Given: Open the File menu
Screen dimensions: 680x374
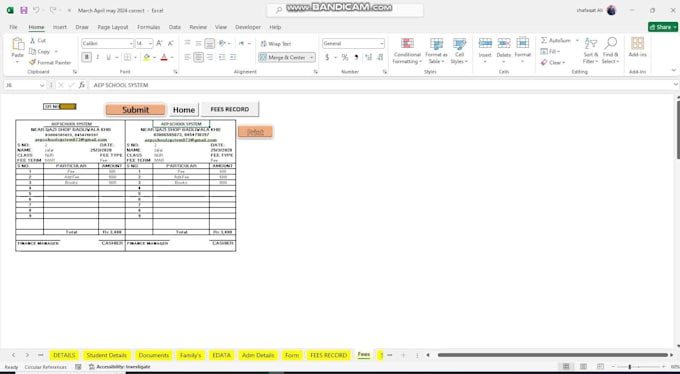Looking at the screenshot, I should pyautogui.click(x=13, y=27).
